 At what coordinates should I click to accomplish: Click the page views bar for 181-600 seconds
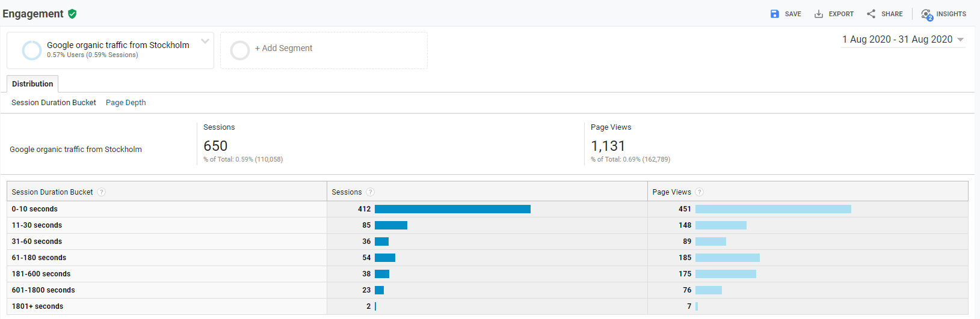click(726, 274)
